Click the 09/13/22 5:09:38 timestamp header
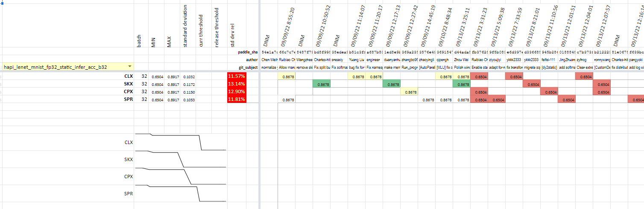Screen dimensions: 644x209 pos(498,27)
